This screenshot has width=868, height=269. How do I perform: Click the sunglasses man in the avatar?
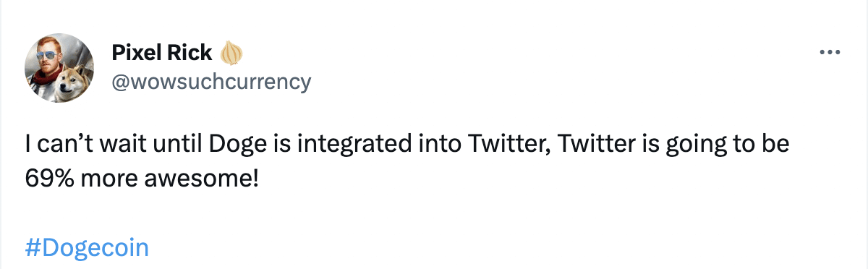point(49,64)
